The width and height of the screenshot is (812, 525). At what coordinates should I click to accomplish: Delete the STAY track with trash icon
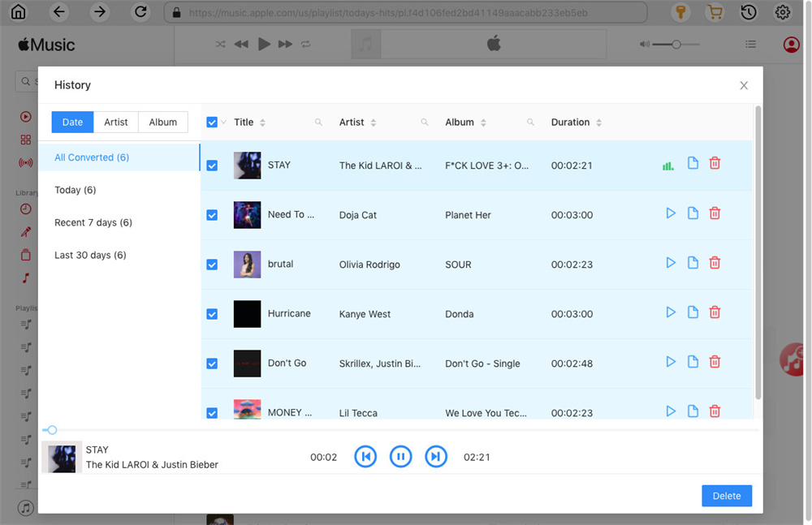coord(715,164)
